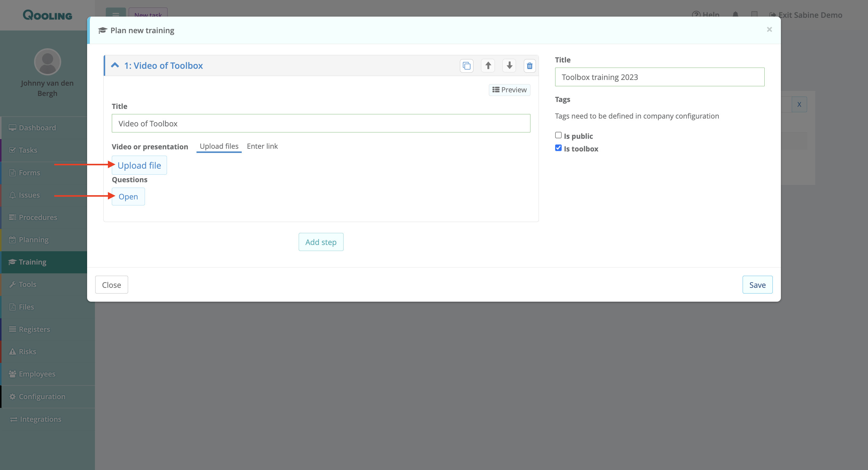The width and height of the screenshot is (868, 470).
Task: Select the Upload files tab
Action: 219,146
